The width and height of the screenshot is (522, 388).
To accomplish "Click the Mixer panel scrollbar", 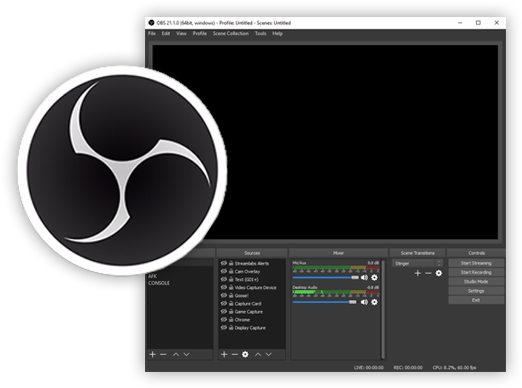I will [x=383, y=309].
